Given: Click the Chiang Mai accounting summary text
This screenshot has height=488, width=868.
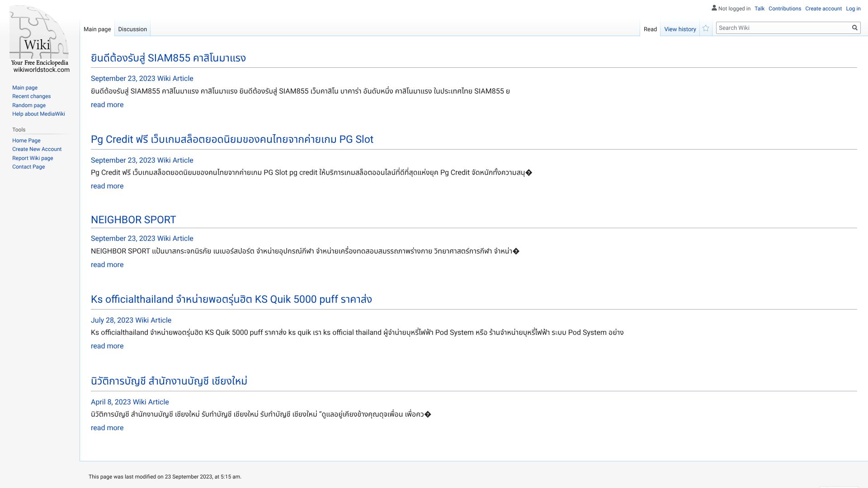Looking at the screenshot, I should click(x=261, y=414).
